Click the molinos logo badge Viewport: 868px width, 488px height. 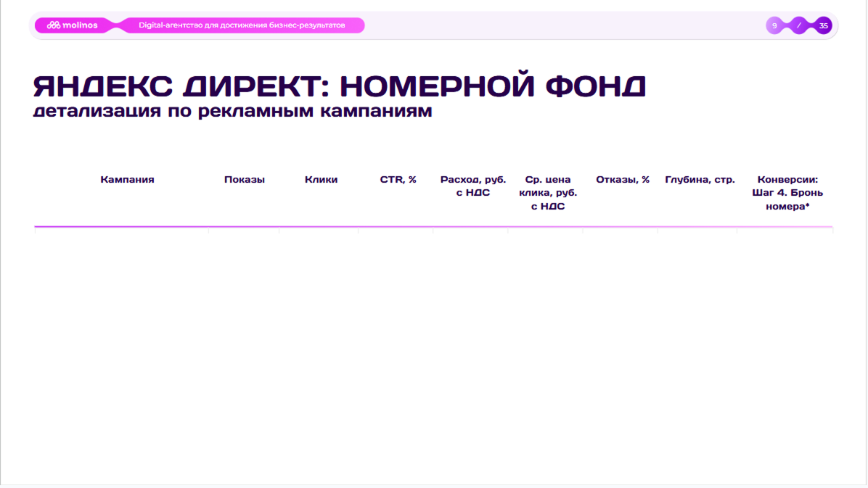point(72,25)
